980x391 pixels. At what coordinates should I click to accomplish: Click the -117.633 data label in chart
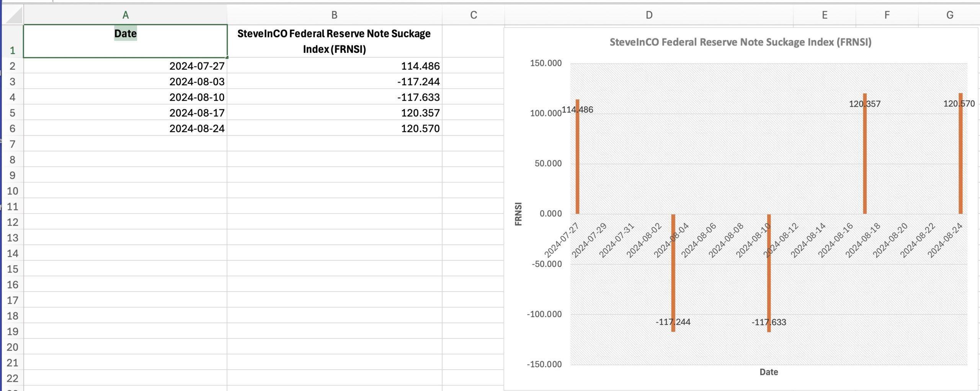pos(769,323)
